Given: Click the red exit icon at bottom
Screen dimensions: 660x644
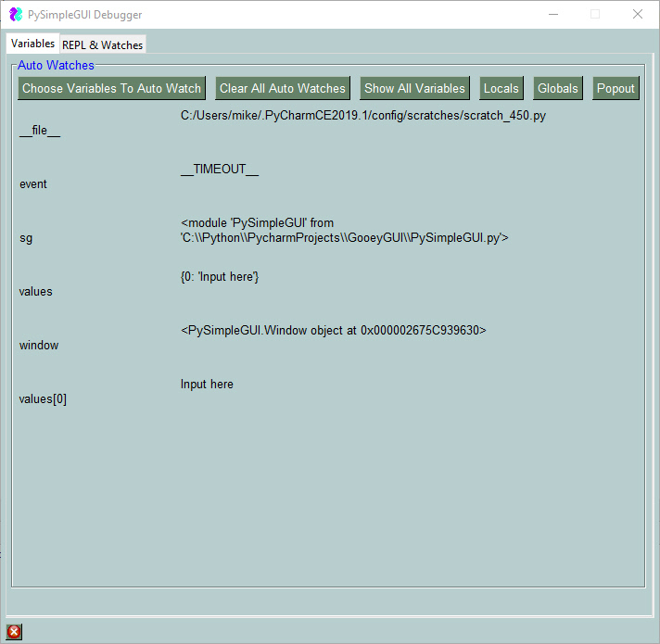Looking at the screenshot, I should [x=14, y=631].
